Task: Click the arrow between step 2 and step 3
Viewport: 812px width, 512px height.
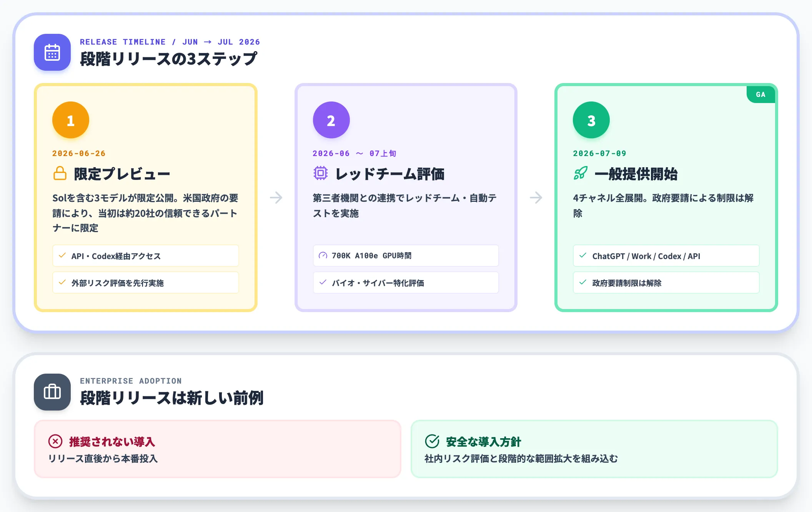Action: [x=536, y=198]
